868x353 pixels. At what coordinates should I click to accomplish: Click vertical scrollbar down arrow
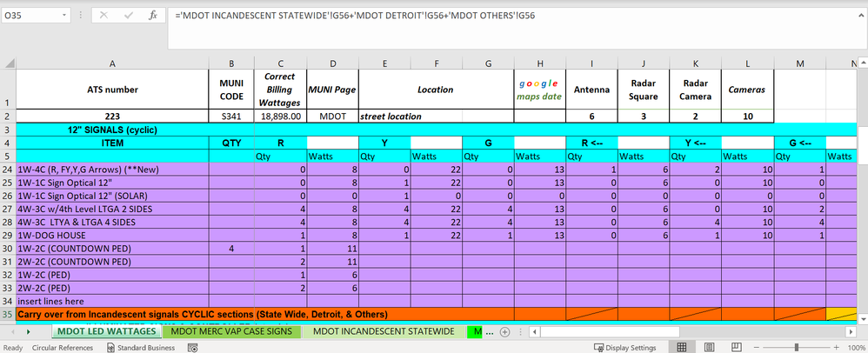(863, 319)
